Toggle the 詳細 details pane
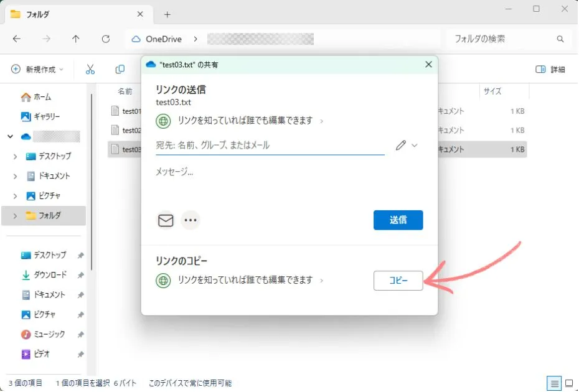Screen dimensions: 579x392 point(550,70)
